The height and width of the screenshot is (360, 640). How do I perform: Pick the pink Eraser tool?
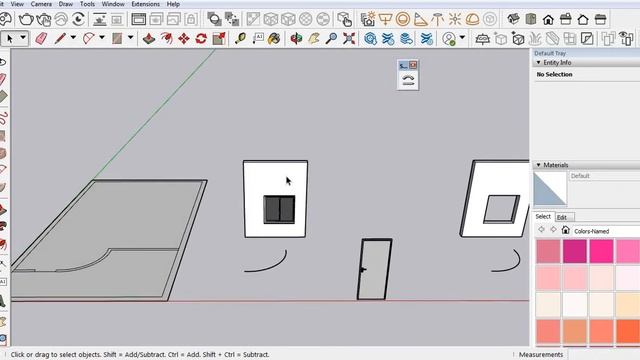click(x=42, y=39)
